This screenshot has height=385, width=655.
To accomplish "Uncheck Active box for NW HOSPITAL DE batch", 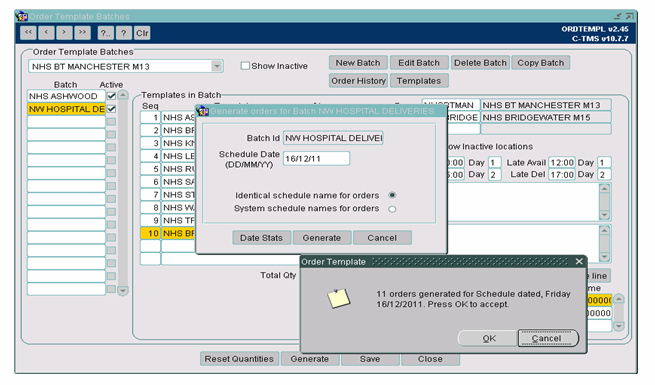I will 111,109.
